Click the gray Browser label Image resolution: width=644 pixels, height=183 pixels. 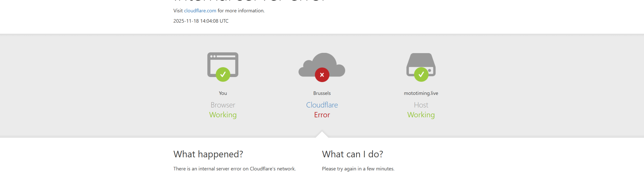223,105
